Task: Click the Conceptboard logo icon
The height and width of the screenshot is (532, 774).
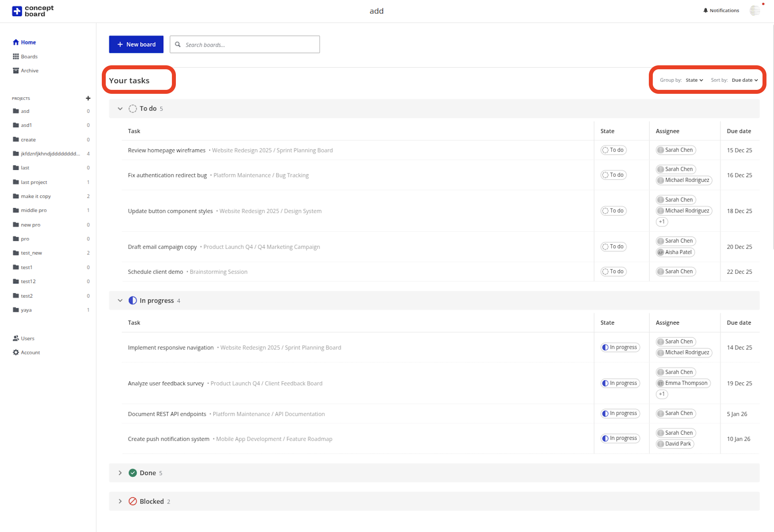Action: (x=17, y=11)
